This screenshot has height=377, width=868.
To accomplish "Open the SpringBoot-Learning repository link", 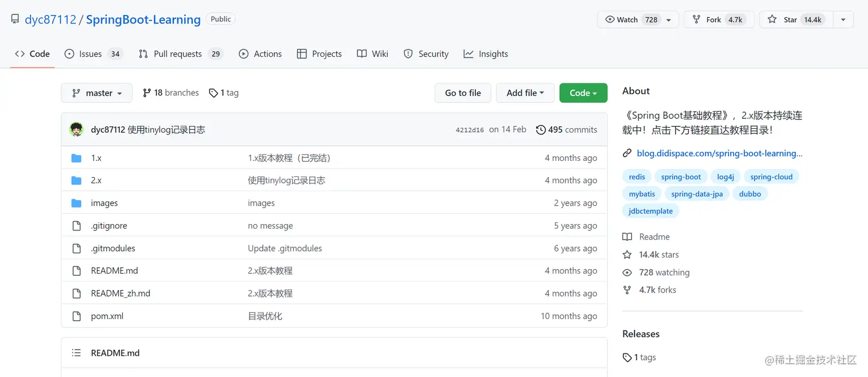I will 144,20.
